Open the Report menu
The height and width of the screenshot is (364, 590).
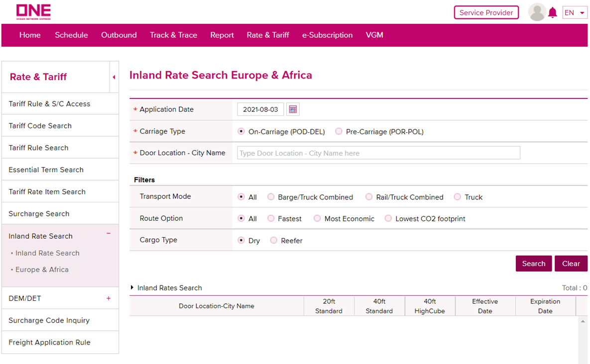point(222,35)
